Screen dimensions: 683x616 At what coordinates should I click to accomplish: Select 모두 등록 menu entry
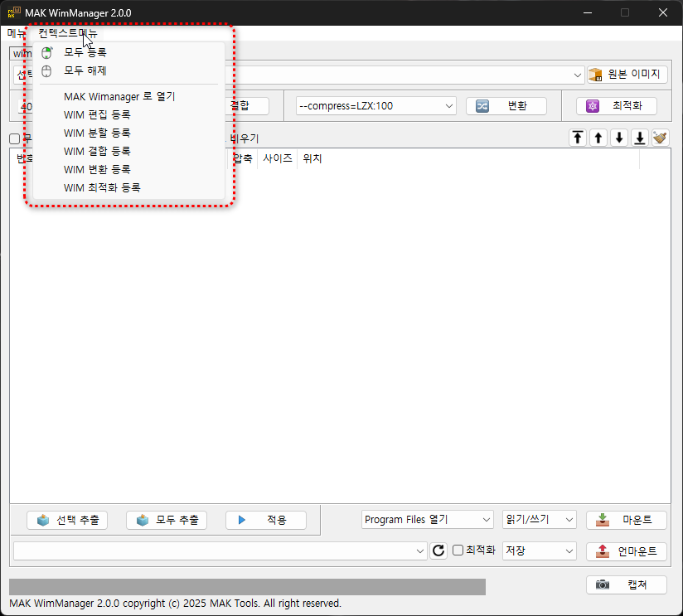point(129,53)
